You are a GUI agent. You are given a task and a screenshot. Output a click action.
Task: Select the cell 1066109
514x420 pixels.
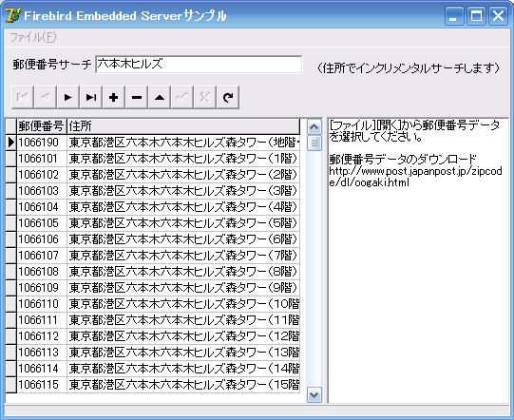coord(42,288)
